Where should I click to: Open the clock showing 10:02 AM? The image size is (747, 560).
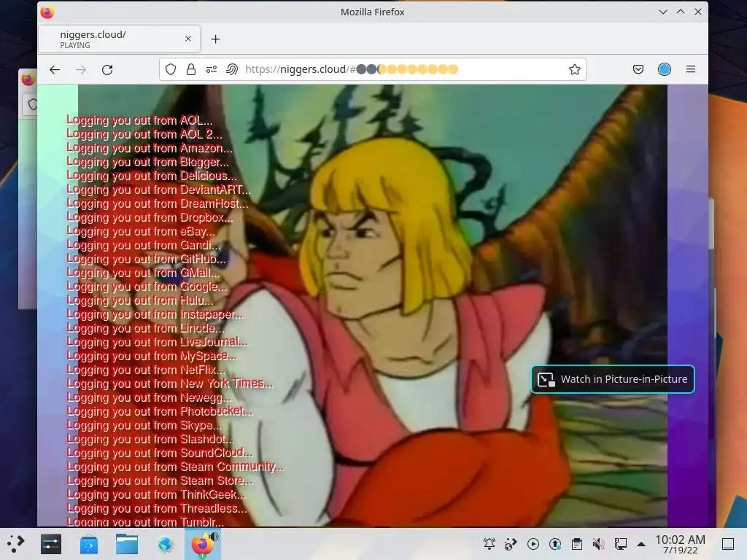click(680, 544)
